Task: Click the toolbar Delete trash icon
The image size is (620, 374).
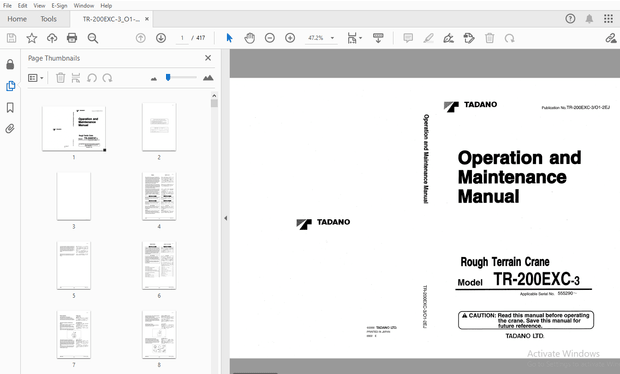Action: (490, 38)
